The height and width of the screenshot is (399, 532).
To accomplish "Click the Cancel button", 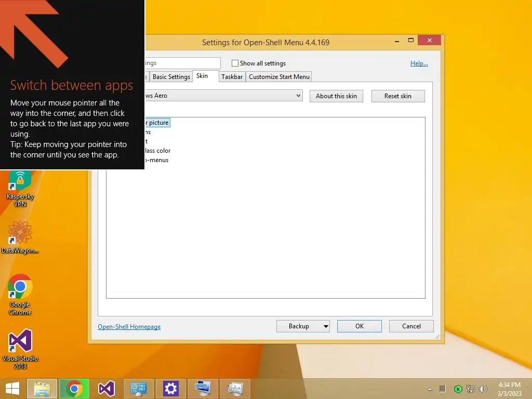I will (411, 326).
